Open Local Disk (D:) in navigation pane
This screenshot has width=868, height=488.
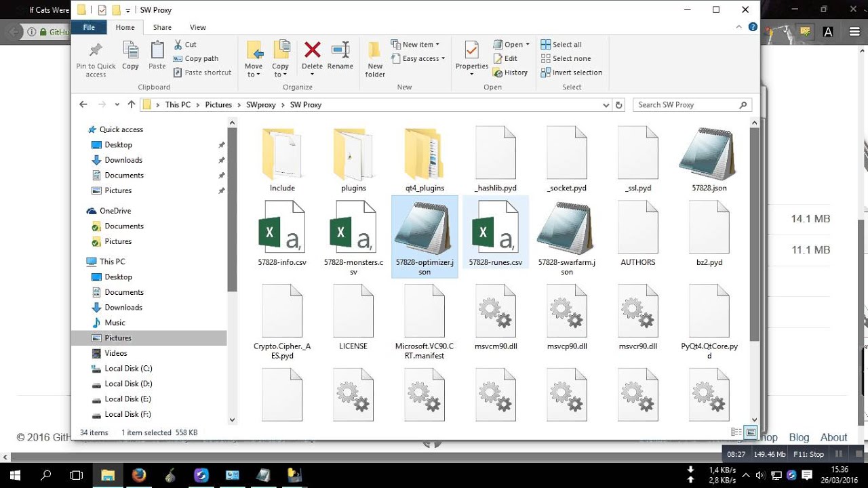click(x=128, y=384)
